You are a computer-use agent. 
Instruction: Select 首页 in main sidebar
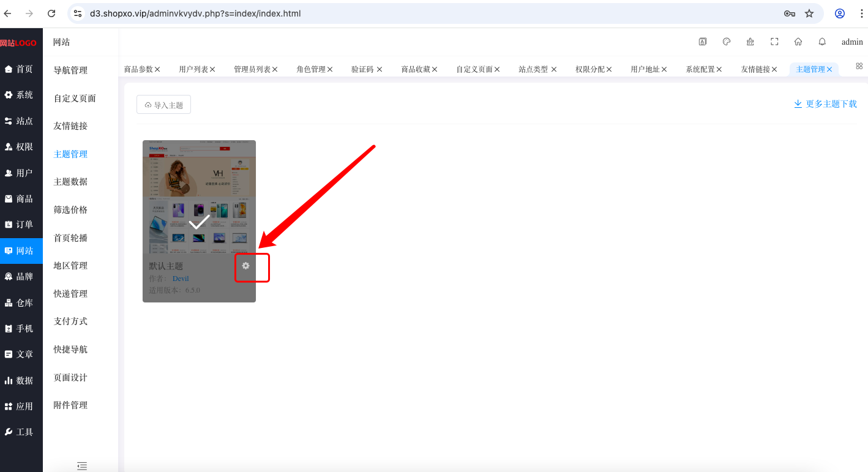tap(21, 69)
